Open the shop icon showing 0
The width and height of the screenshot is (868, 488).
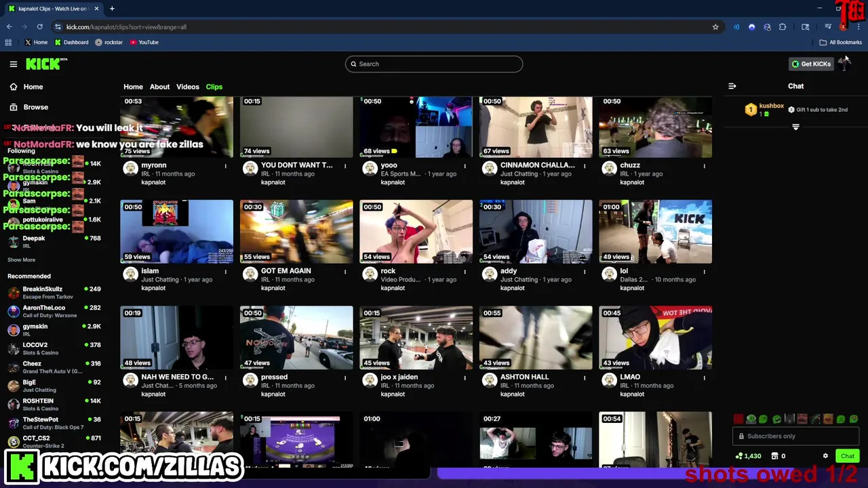[x=778, y=456]
